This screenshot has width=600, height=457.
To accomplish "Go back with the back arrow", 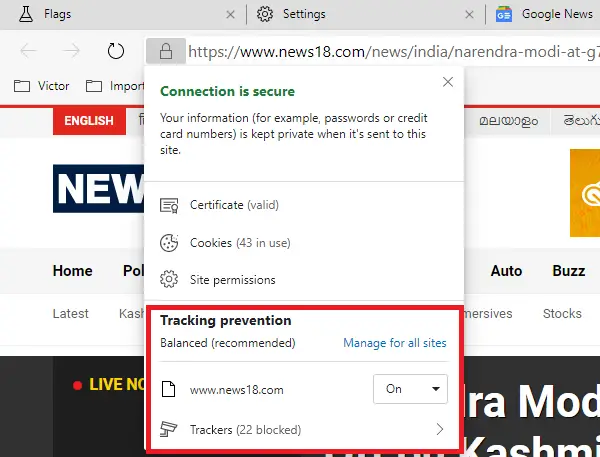I will (x=28, y=51).
